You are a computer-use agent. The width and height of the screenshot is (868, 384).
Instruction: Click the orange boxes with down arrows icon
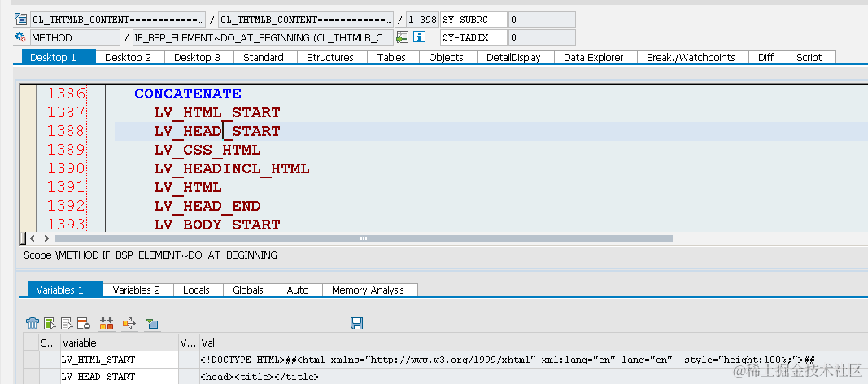coord(107,324)
